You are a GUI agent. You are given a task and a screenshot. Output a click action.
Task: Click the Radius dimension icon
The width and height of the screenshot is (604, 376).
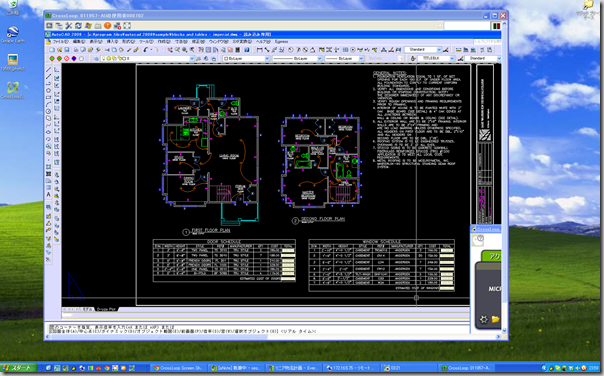(291, 50)
